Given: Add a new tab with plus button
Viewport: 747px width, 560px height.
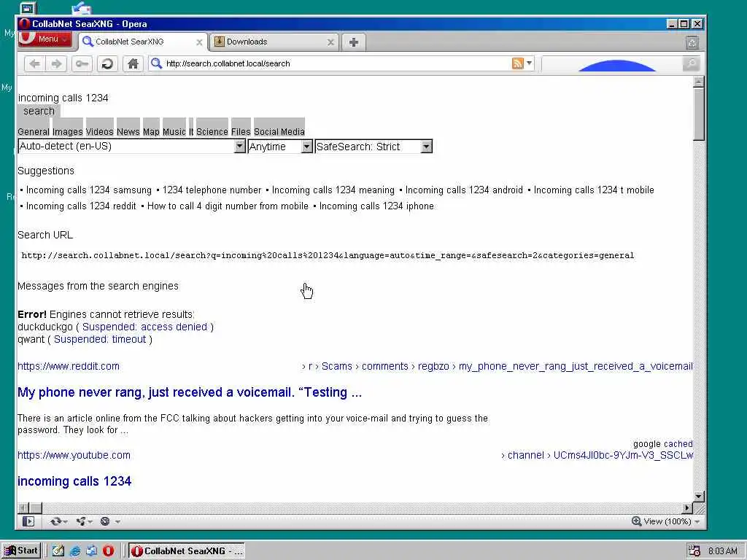Looking at the screenshot, I should (x=354, y=42).
